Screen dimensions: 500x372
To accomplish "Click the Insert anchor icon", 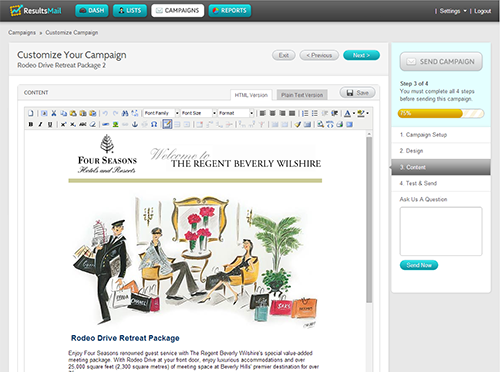I will (135, 124).
